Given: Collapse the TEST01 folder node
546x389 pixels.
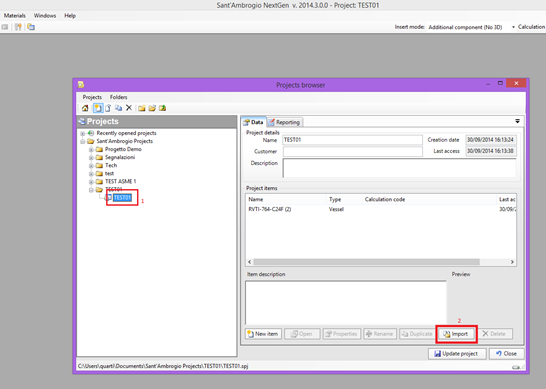Looking at the screenshot, I should click(x=91, y=190).
